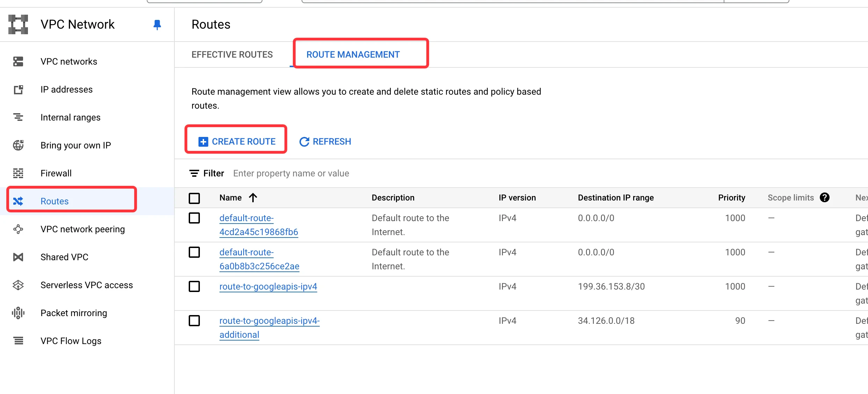The image size is (868, 394).
Task: Click the Packet mirroring icon
Action: [x=18, y=313]
